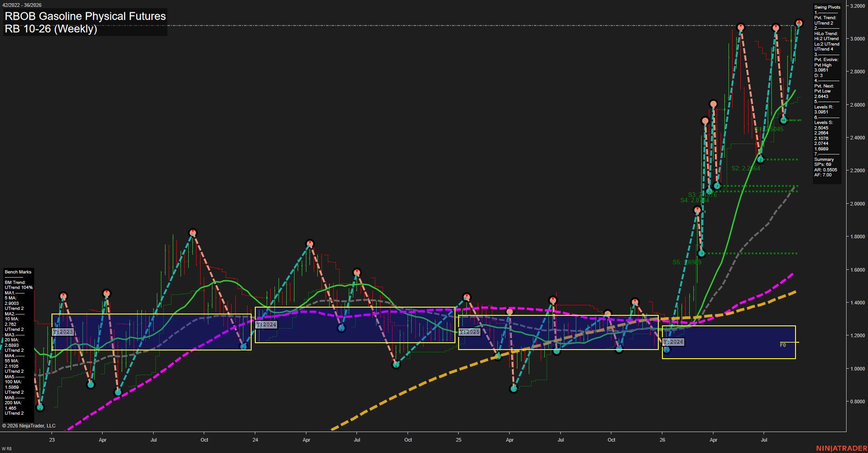Select the Y:2025 yearly session label

470,332
